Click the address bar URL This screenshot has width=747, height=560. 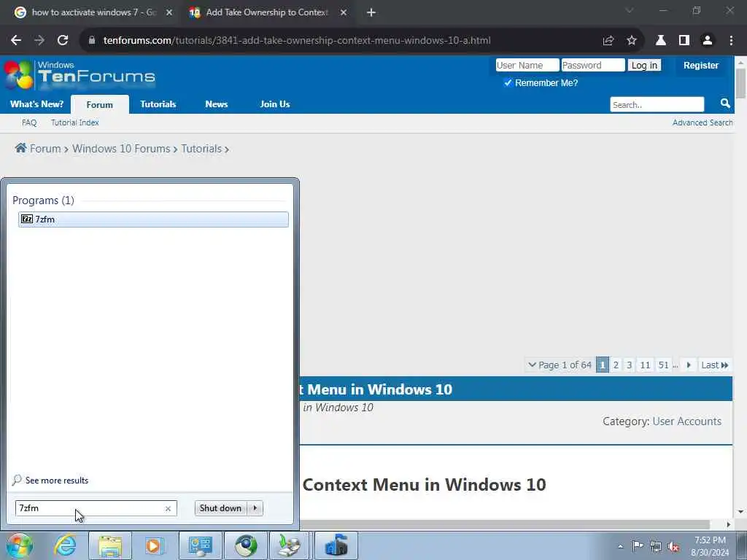[x=297, y=41]
